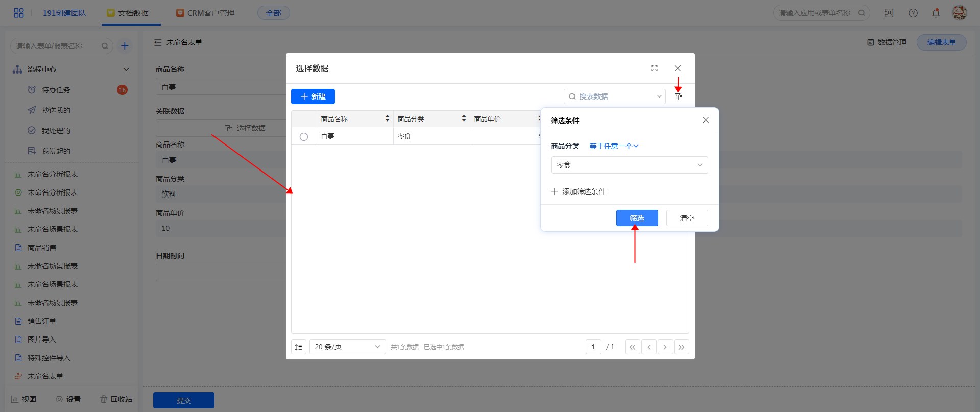This screenshot has width=980, height=412.
Task: Click the plus icon to add form
Action: (125, 46)
